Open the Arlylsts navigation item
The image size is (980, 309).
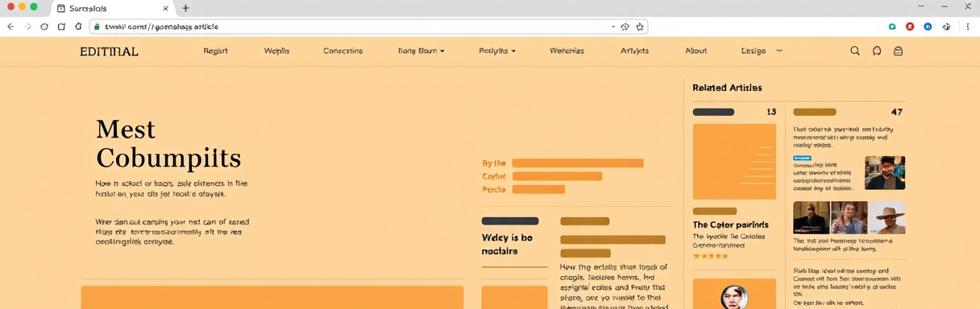click(x=634, y=51)
